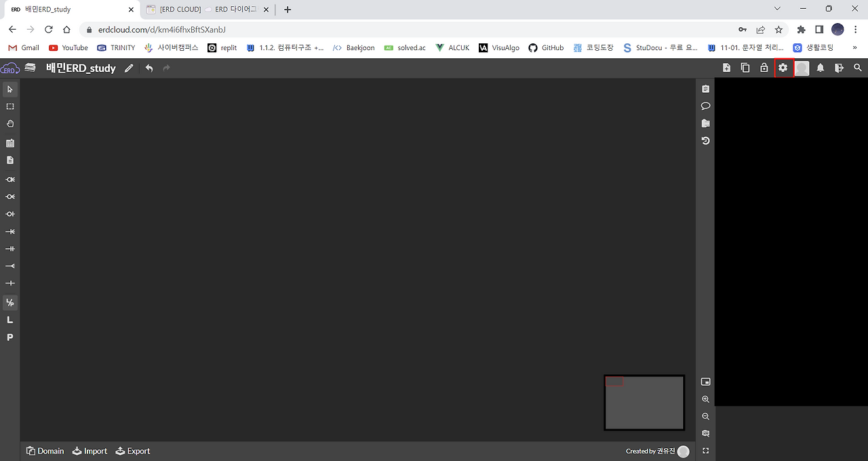Enter fullscreen mode
Screen dimensions: 868x461
[706, 451]
